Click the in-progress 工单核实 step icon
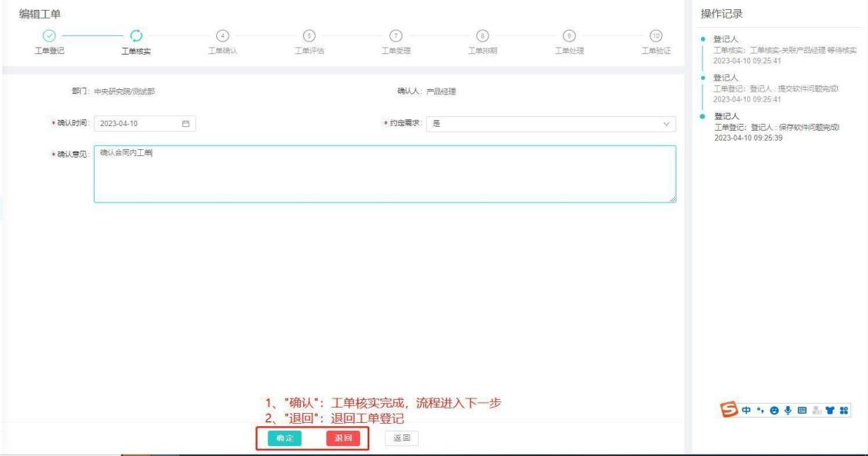Image resolution: width=868 pixels, height=456 pixels. coord(136,35)
